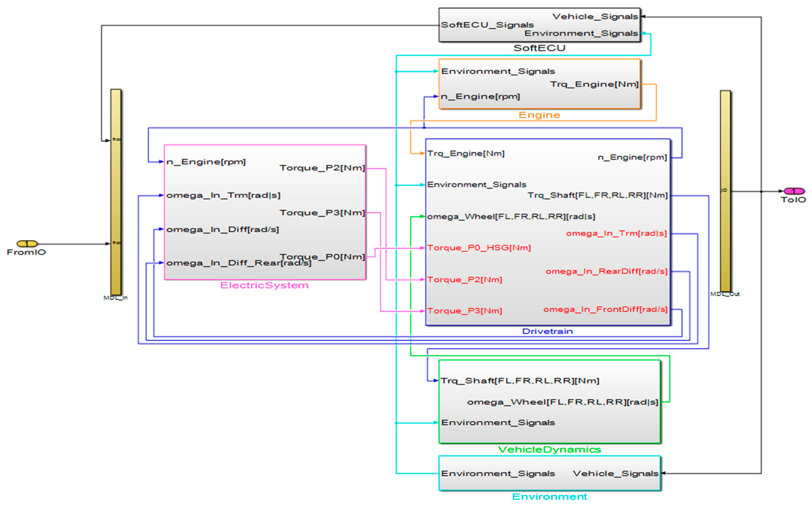
Task: Select the ToIO outport block
Action: (x=794, y=191)
